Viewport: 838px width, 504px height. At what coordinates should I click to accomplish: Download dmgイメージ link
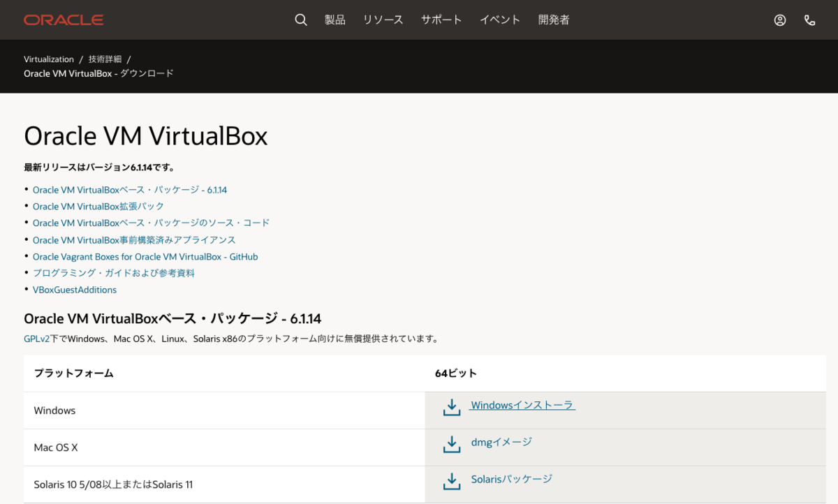click(501, 442)
